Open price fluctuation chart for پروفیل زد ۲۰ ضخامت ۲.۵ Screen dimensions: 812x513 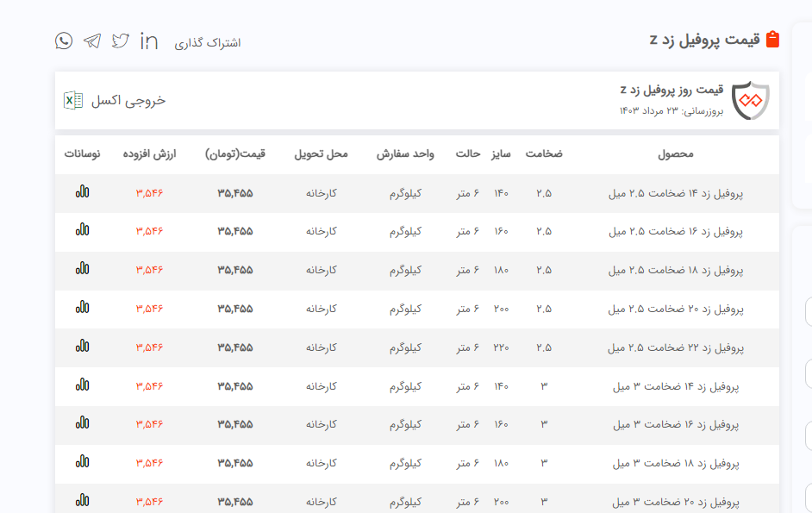point(82,307)
